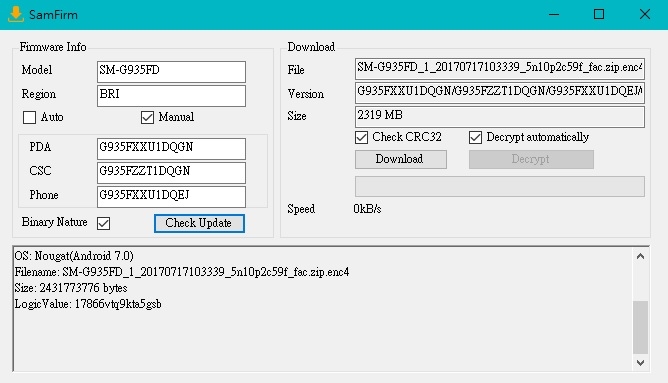Click the log scrollbar thumb

point(640,327)
